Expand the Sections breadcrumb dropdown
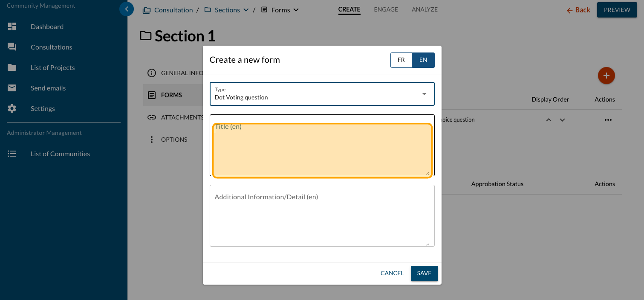The height and width of the screenshot is (300, 644). 246,10
